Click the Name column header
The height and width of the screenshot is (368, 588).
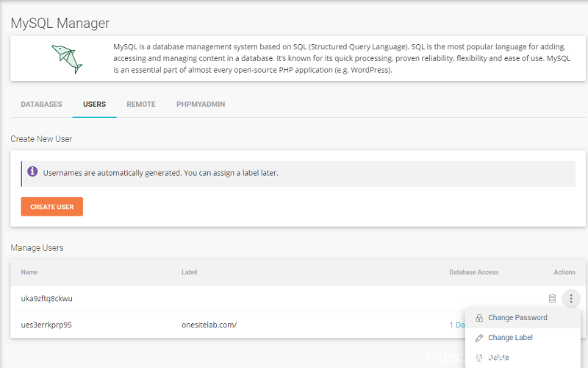(29, 272)
